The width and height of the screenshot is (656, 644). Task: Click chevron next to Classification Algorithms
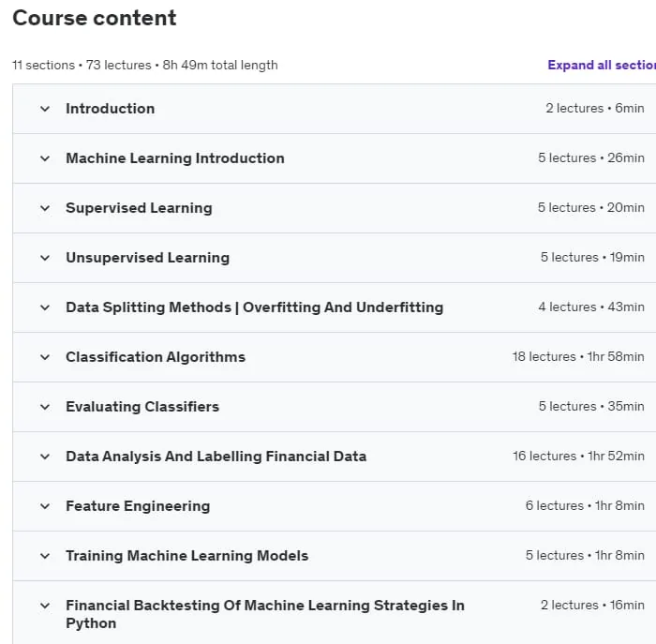45,357
